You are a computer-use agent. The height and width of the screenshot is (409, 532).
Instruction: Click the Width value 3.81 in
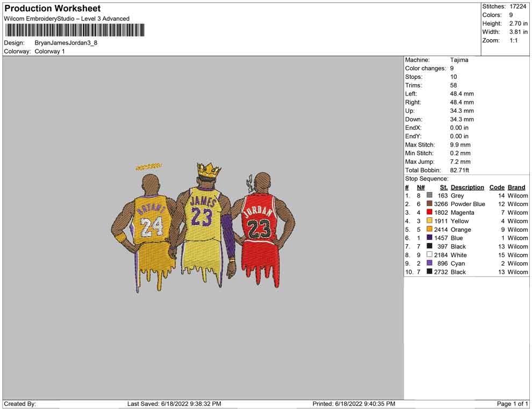point(519,32)
